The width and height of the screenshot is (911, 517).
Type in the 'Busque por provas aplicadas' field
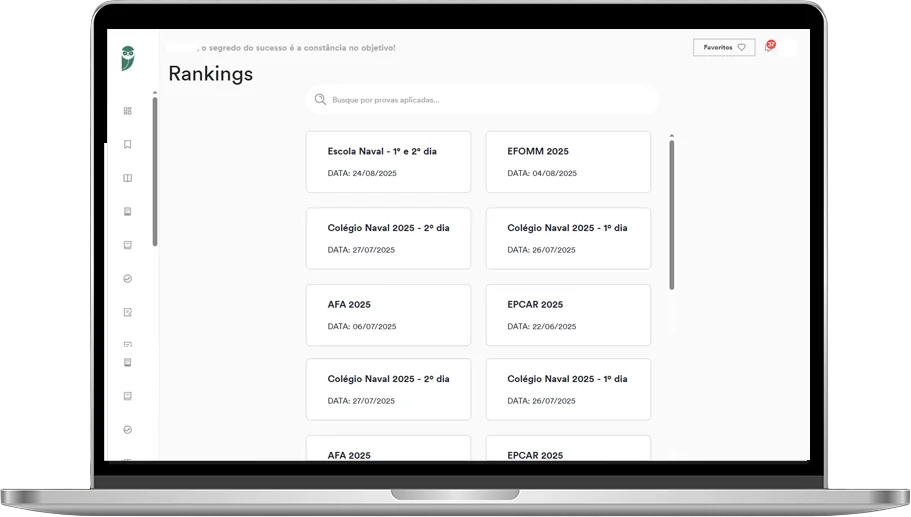coord(490,100)
